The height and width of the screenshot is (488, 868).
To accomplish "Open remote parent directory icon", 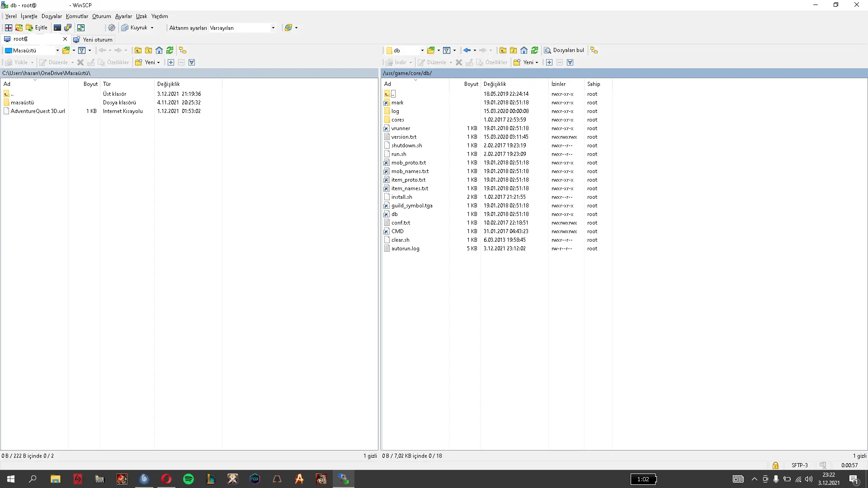I will (503, 50).
